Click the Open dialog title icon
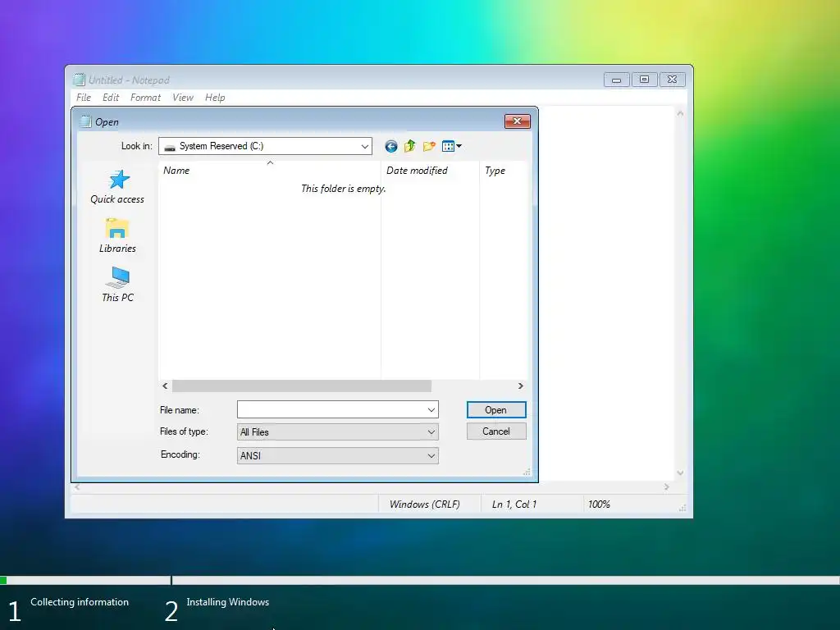The height and width of the screenshot is (630, 840). (x=85, y=121)
